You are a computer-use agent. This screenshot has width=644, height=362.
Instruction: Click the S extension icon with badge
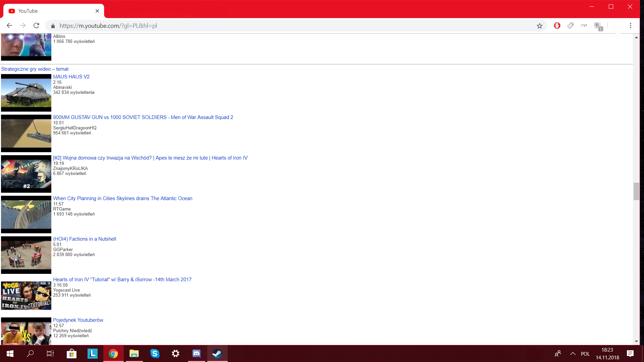[x=597, y=26]
